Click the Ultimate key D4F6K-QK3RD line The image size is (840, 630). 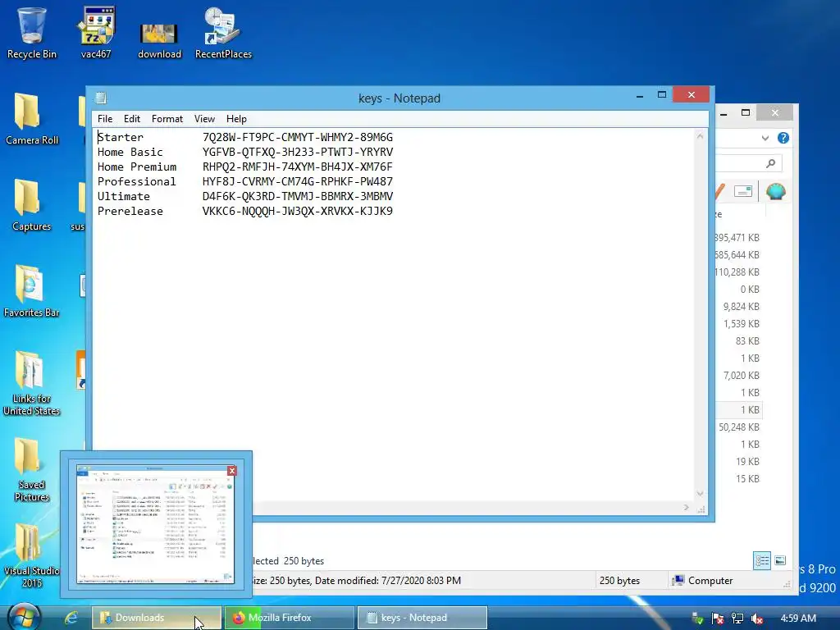[244, 197]
